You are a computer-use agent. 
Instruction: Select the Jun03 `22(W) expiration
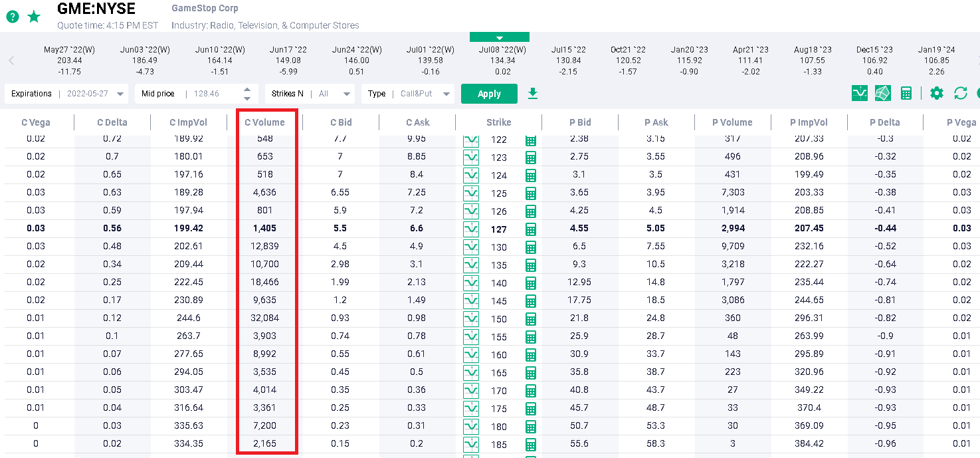[x=145, y=60]
